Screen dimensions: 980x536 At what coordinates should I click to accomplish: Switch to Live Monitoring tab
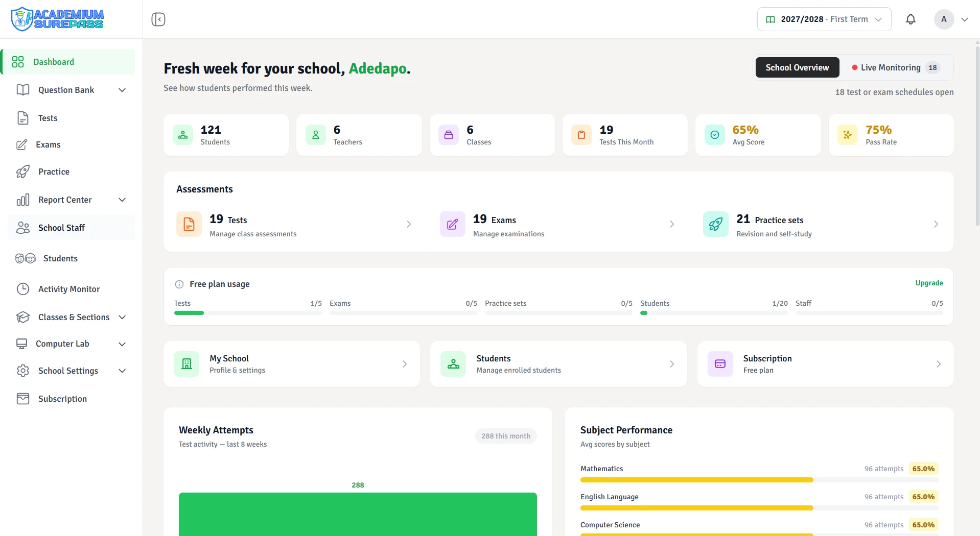(x=896, y=67)
